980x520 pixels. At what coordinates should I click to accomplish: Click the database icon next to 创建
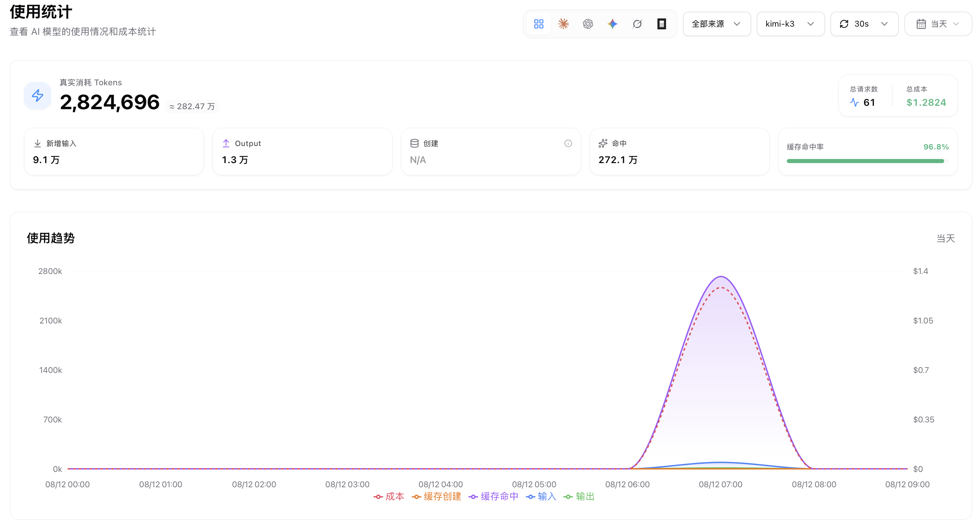(414, 143)
